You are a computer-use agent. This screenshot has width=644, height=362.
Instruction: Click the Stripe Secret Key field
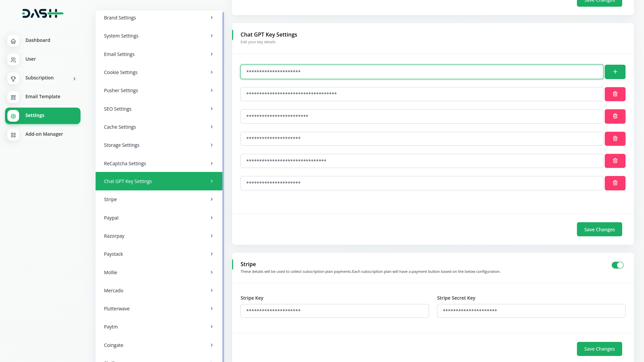pos(531,311)
